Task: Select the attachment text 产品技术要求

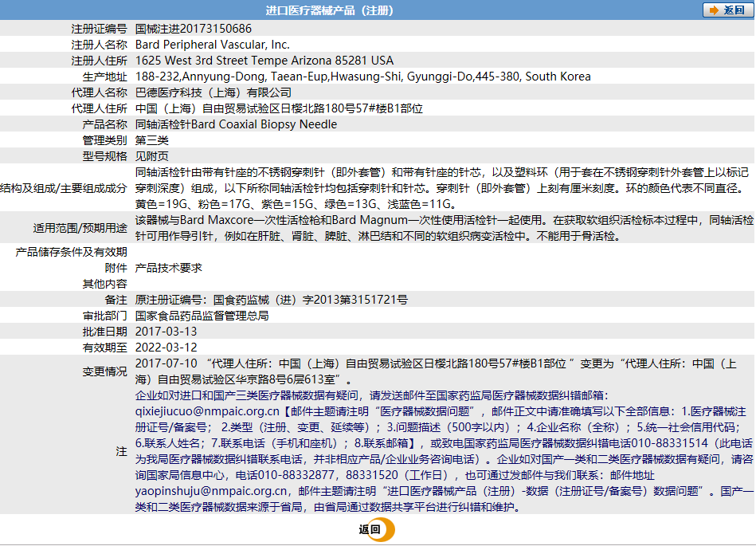Action: tap(168, 268)
